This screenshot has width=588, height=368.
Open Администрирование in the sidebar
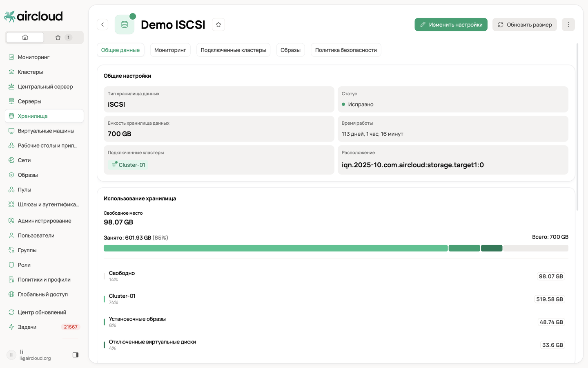pyautogui.click(x=44, y=221)
